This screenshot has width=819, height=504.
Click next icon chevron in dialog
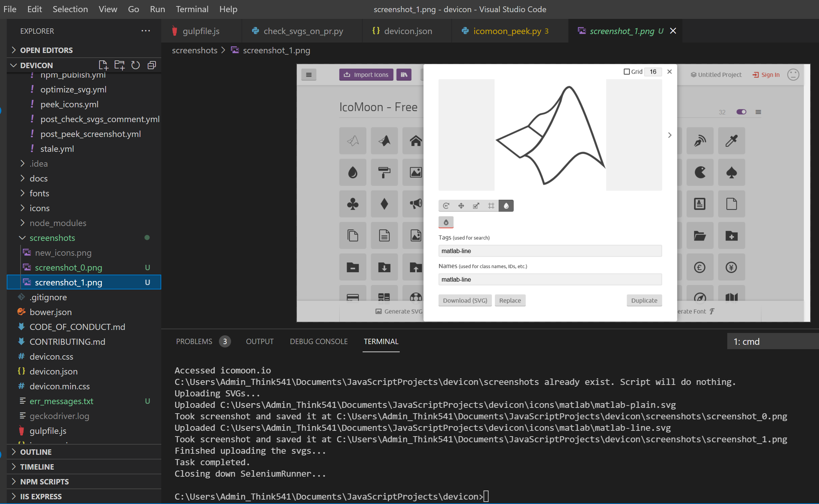670,135
